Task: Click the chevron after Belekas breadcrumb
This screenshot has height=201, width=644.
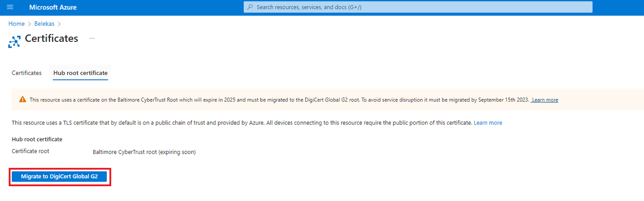Action: click(59, 23)
